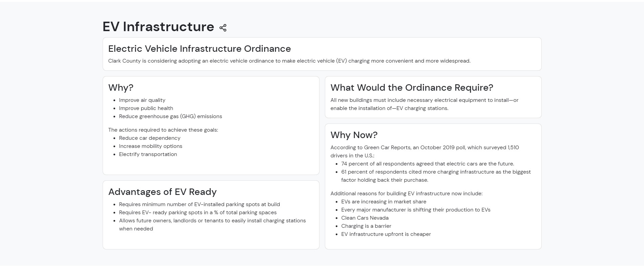
Task: Click the Requires minimum number of EV-installed spots bullet
Action: 199,204
